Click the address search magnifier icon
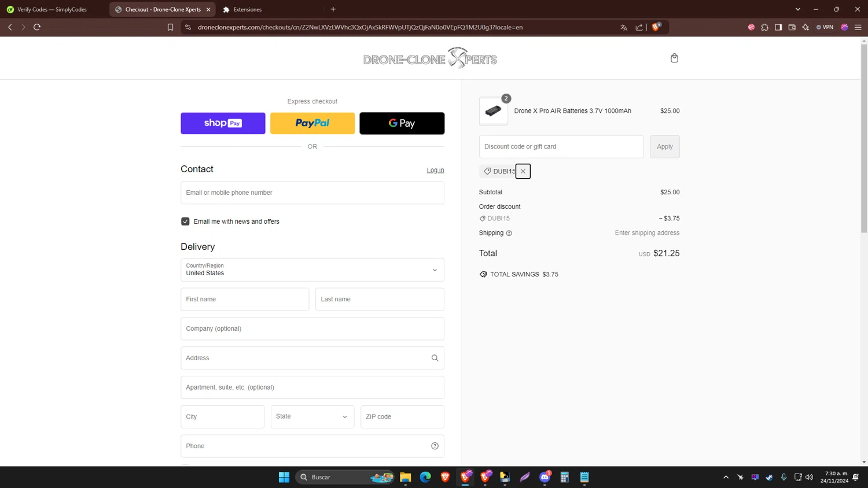 pos(435,358)
